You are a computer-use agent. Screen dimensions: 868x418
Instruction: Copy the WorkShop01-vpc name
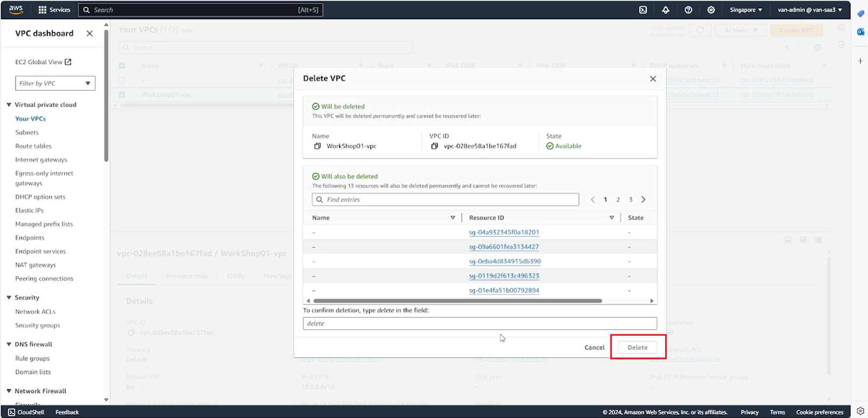click(x=317, y=146)
